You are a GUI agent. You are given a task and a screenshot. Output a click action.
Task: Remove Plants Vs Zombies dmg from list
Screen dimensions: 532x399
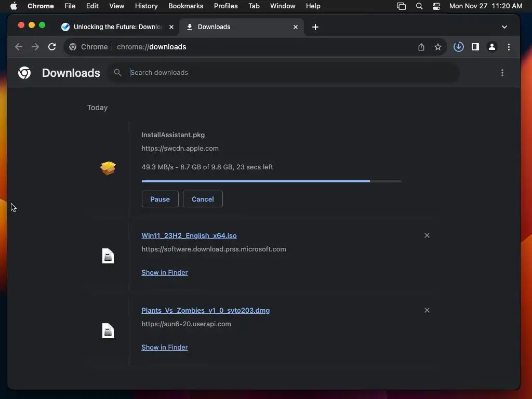(x=427, y=311)
